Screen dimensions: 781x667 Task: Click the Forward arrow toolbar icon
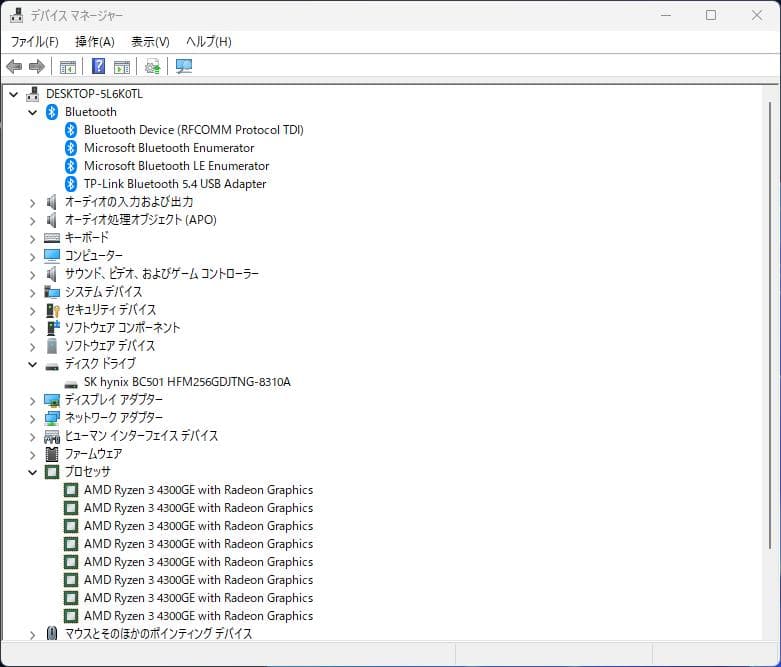(37, 66)
